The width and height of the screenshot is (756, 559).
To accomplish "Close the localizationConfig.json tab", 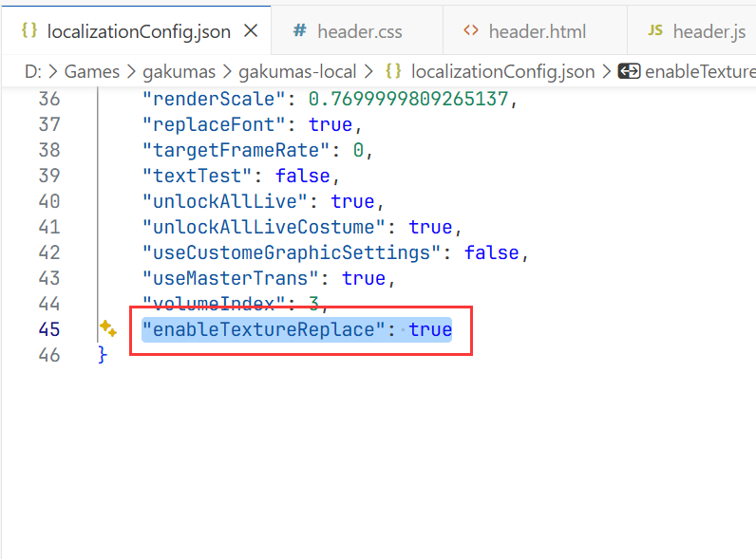I will [251, 31].
